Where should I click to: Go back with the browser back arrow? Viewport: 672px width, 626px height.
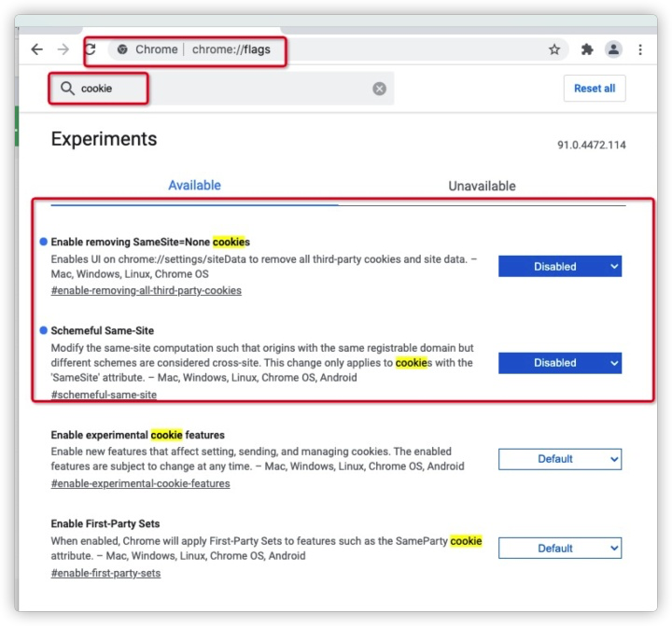point(37,49)
